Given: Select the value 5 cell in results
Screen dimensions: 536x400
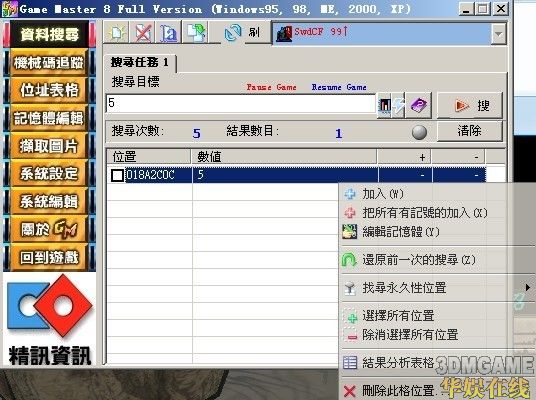Looking at the screenshot, I should pos(285,175).
